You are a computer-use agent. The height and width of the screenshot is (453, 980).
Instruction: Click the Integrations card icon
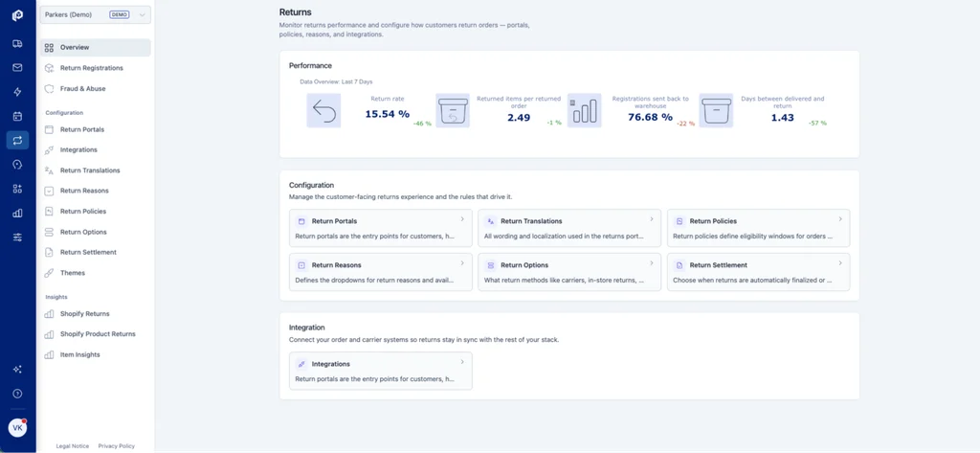(x=301, y=364)
